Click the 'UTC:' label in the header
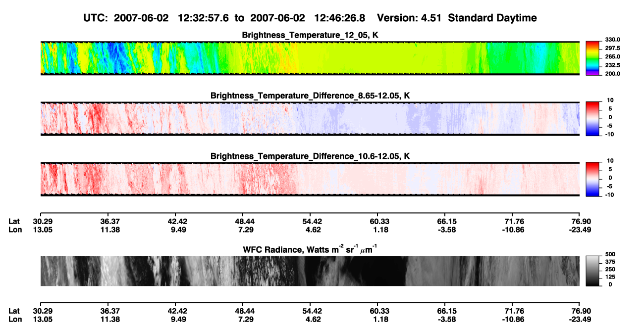The height and width of the screenshot is (330, 644). point(95,18)
